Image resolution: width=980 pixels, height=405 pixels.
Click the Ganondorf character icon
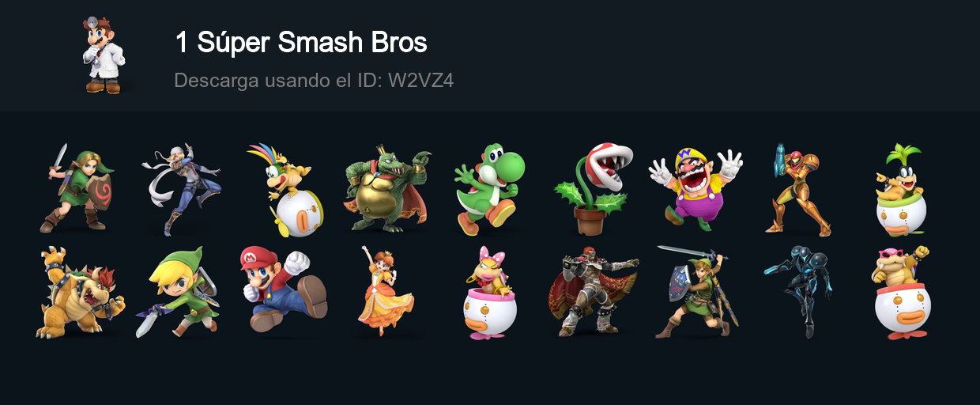[593, 292]
